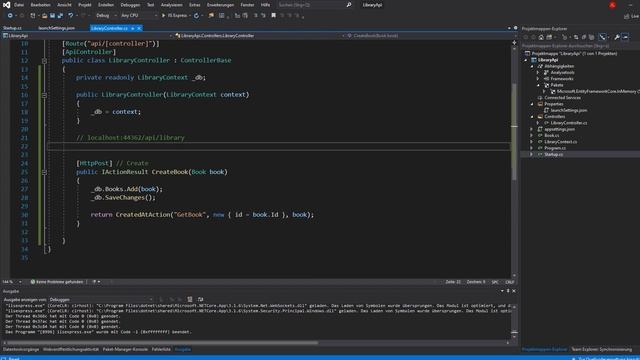This screenshot has width=640, height=360.
Task: Select Startup.cs in Projektmappen-Explorer
Action: [x=553, y=155]
